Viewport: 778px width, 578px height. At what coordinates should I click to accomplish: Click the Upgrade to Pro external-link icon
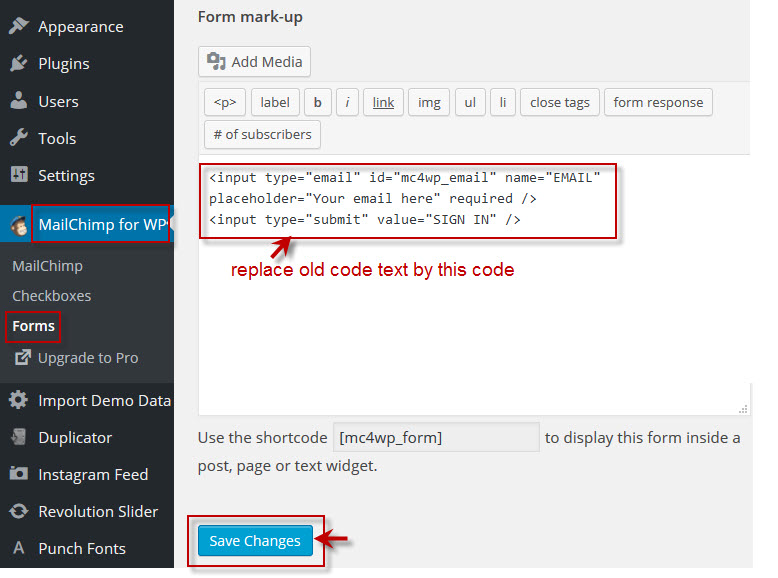click(x=22, y=357)
